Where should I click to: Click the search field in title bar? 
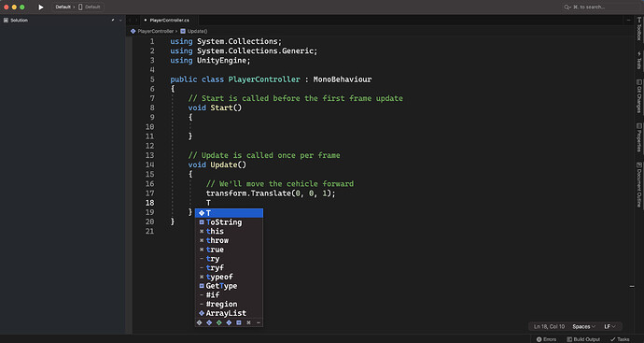597,7
